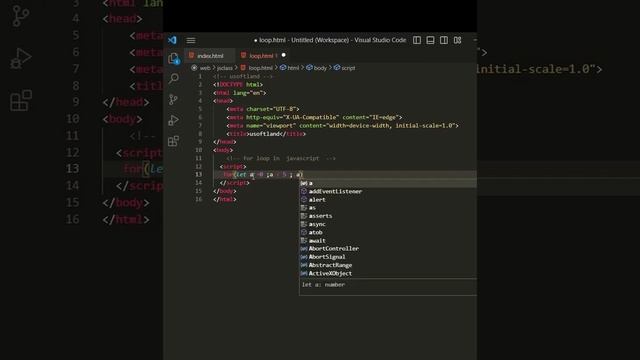Viewport: 640px width, 360px height.
Task: Click the 'let a: number' detail box
Action: [x=388, y=287]
